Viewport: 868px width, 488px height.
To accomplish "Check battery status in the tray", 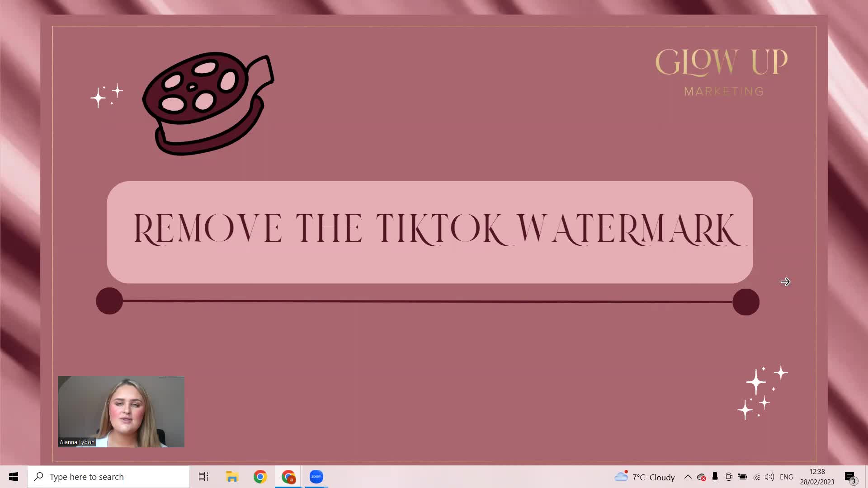I will [x=742, y=477].
